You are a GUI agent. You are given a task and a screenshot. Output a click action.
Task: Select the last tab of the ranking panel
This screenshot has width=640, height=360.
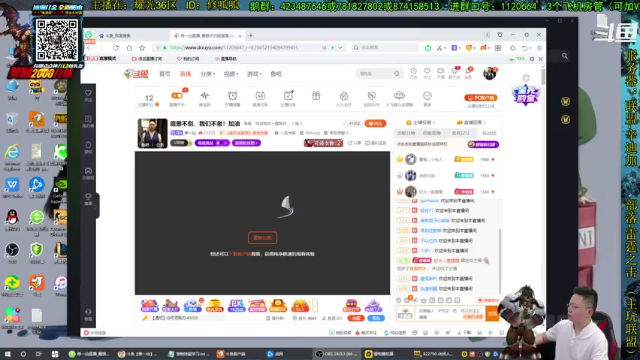coord(489,133)
